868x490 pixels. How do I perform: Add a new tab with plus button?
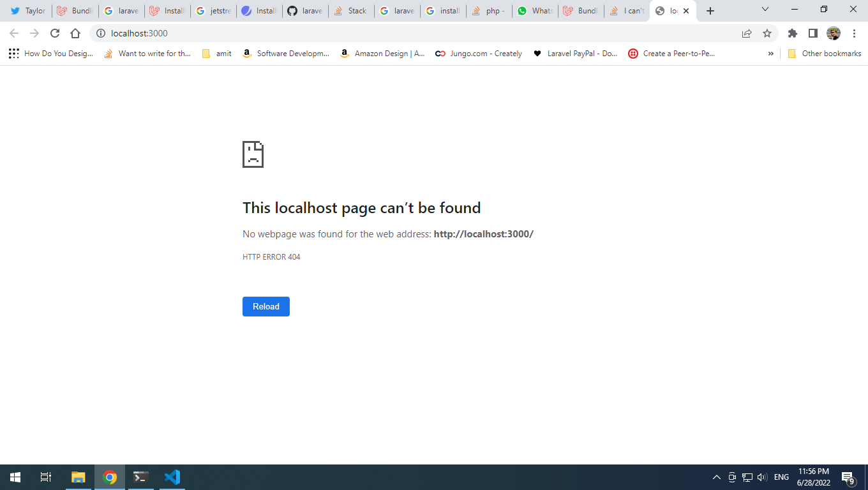[x=710, y=11]
